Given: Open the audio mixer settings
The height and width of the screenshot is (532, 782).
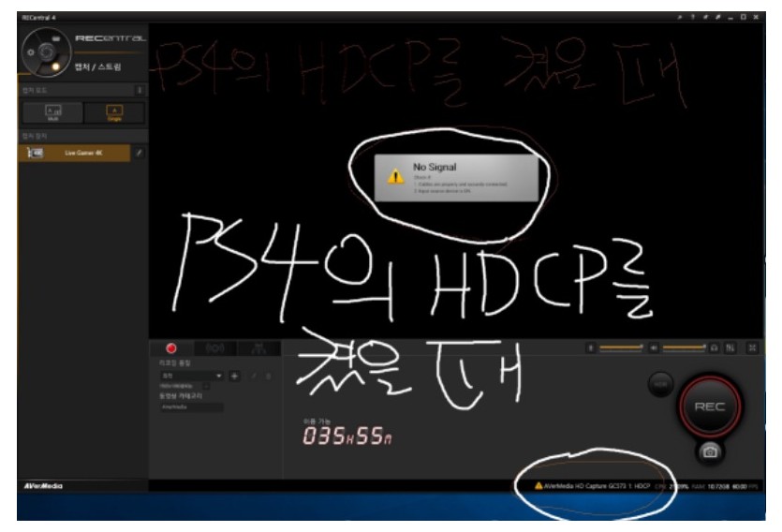Looking at the screenshot, I should 730,348.
